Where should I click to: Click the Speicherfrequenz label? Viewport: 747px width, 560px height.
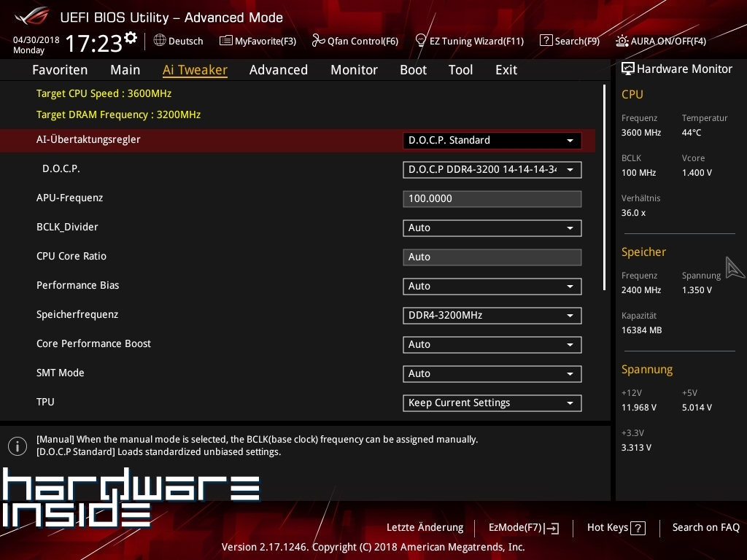(x=77, y=315)
